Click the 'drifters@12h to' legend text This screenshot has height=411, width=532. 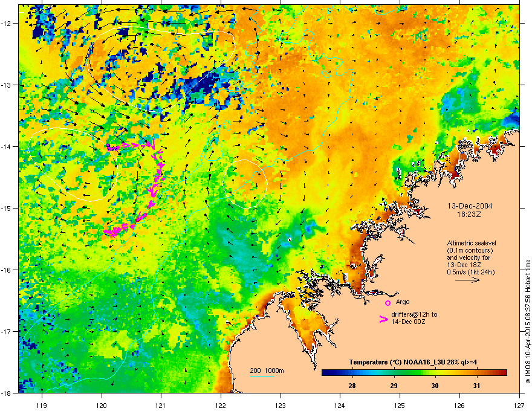pos(414,314)
